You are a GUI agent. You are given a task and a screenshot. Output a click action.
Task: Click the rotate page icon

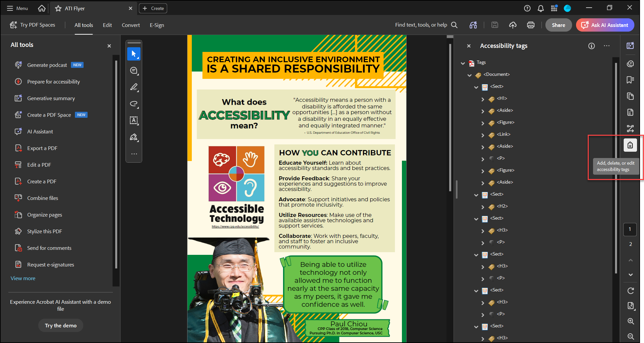pyautogui.click(x=630, y=291)
